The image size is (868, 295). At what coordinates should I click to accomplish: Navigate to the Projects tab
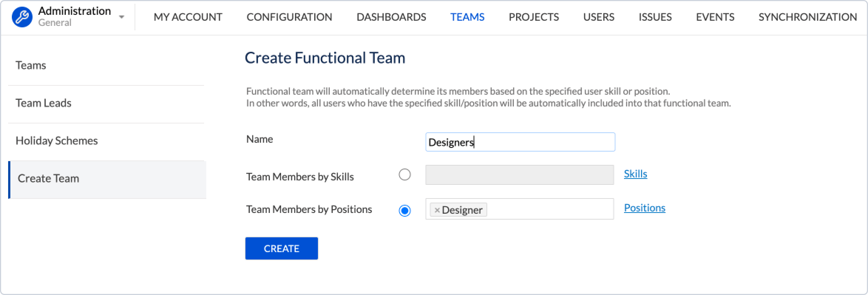(533, 17)
